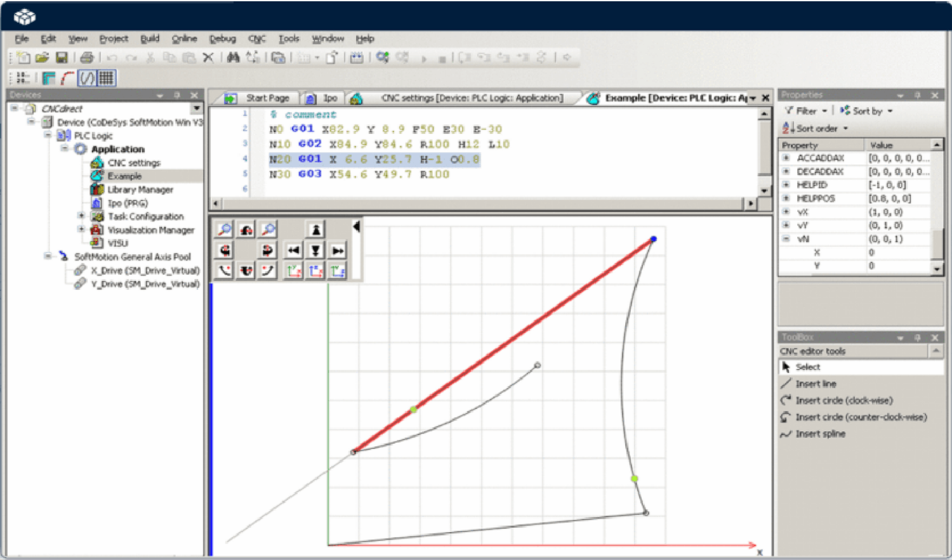This screenshot has height=560, width=952.
Task: Choose Insert circle (clock-wise) tool
Action: 843,401
